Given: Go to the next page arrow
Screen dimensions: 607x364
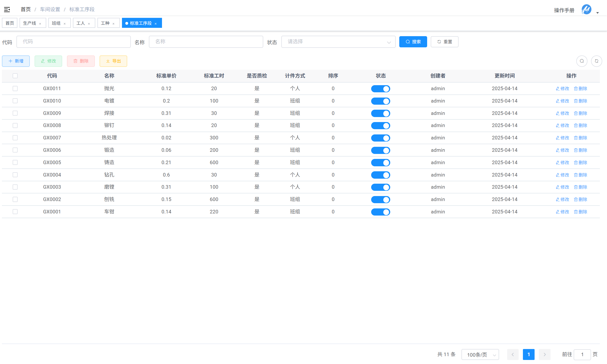Looking at the screenshot, I should [x=544, y=354].
